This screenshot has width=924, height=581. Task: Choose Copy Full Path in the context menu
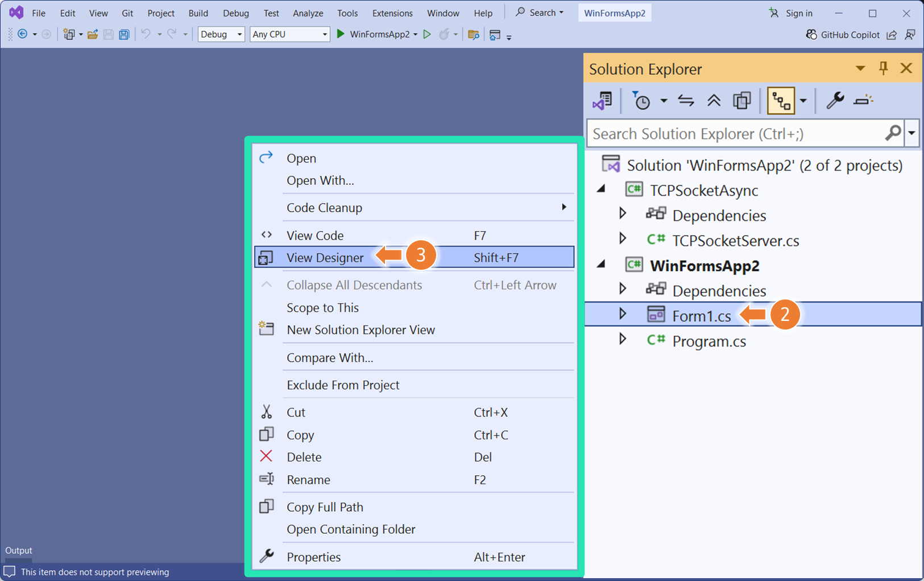click(x=414, y=507)
